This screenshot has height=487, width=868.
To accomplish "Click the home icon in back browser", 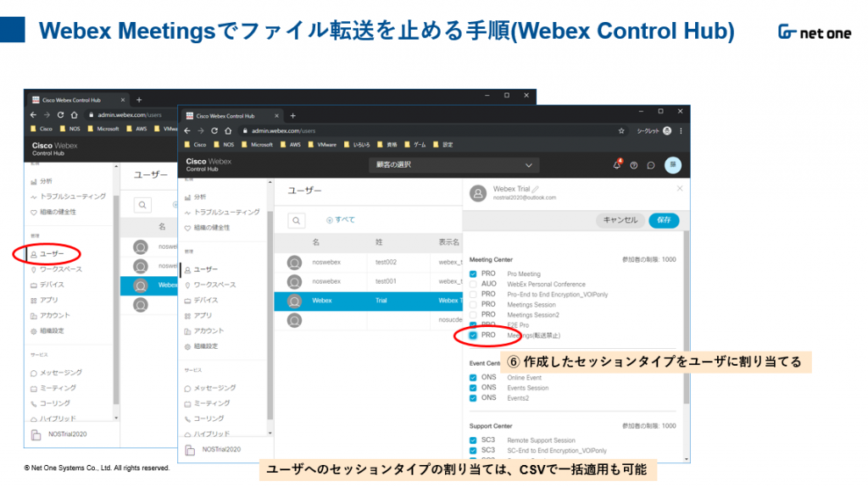I will pos(75,114).
